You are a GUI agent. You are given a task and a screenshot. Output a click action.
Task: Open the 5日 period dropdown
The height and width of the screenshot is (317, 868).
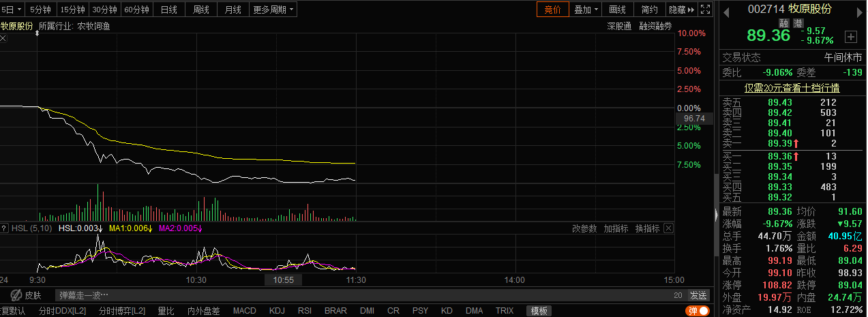tap(13, 10)
